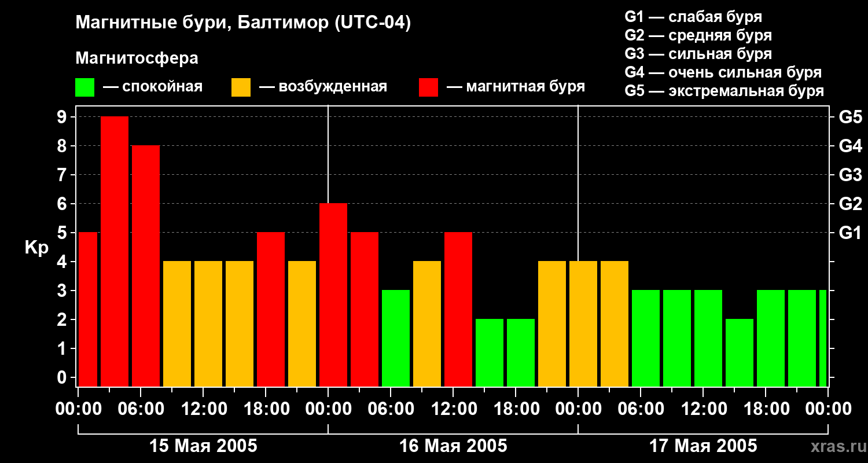Screen dimensions: 868x463
Task: Select the narrow green bar at right edge
Action: tap(823, 339)
